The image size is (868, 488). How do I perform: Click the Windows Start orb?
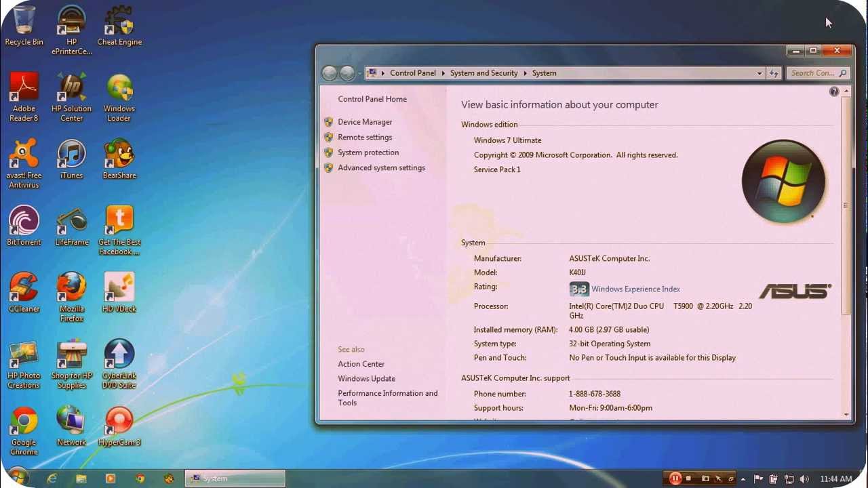(x=18, y=478)
